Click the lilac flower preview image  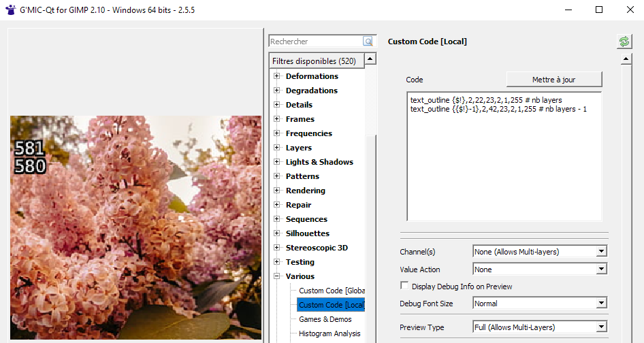136,231
